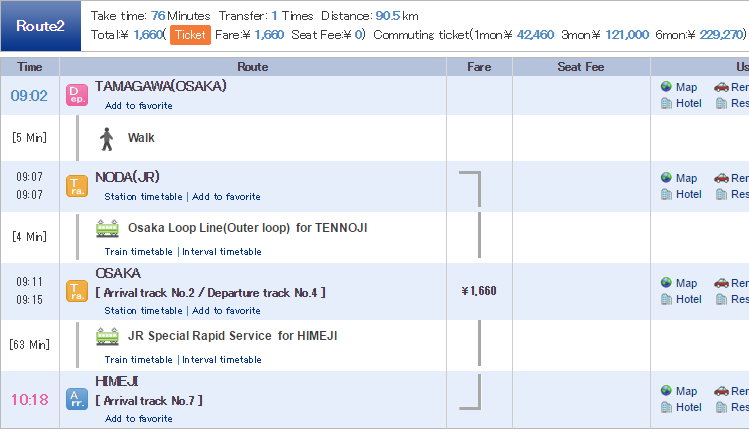Click the ¥1,660 fare cell
The width and height of the screenshot is (749, 433).
coord(479,291)
